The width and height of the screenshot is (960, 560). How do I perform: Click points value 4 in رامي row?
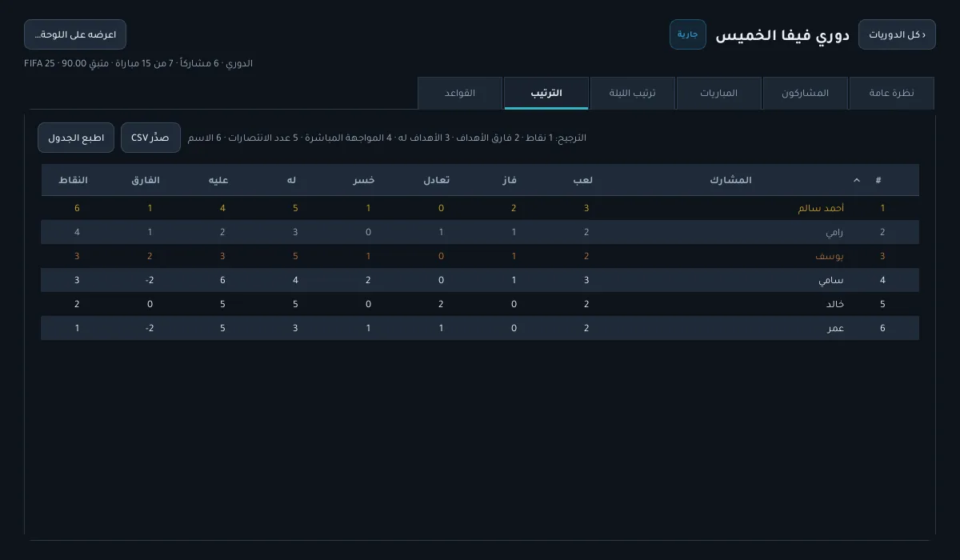tap(77, 232)
